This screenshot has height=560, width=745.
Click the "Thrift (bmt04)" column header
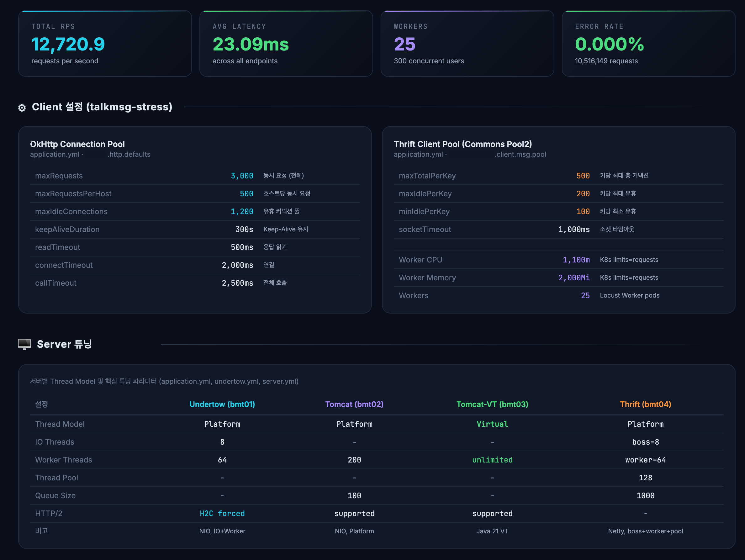[x=645, y=404]
